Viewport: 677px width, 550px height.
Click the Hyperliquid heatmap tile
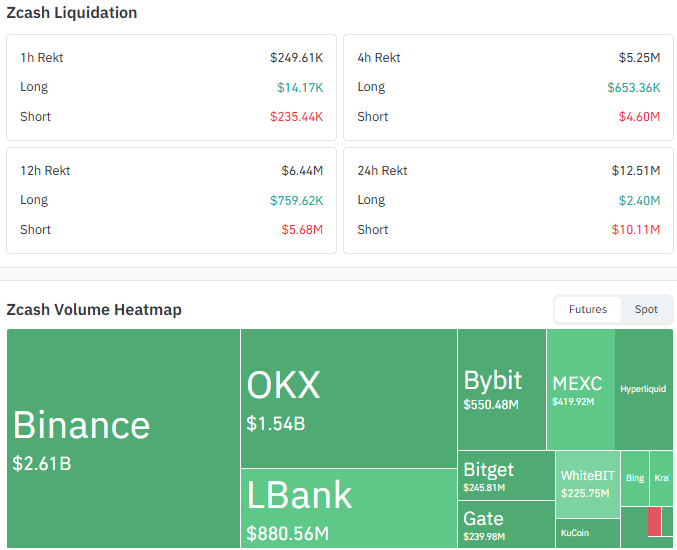tap(644, 389)
